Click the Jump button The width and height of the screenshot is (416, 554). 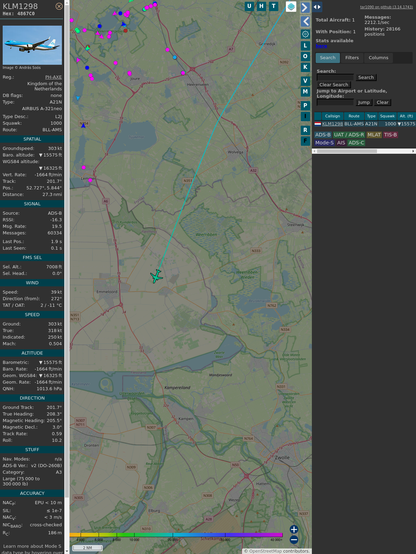pyautogui.click(x=363, y=102)
